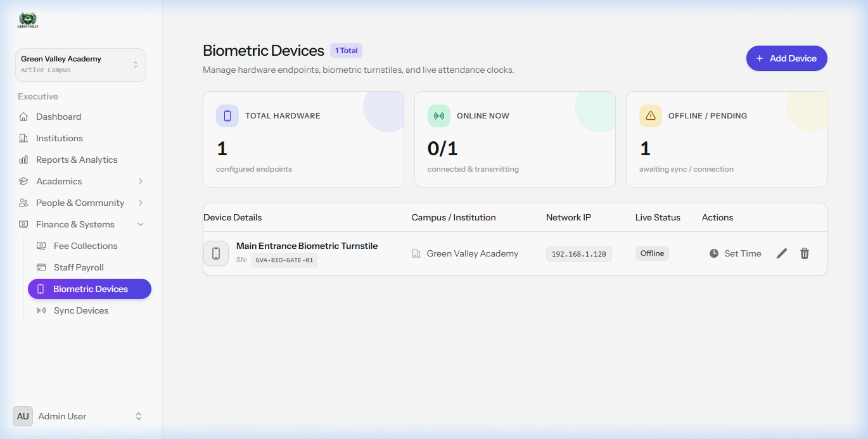Click the Campus / Institution column header
Viewport: 868px width, 439px height.
point(454,217)
